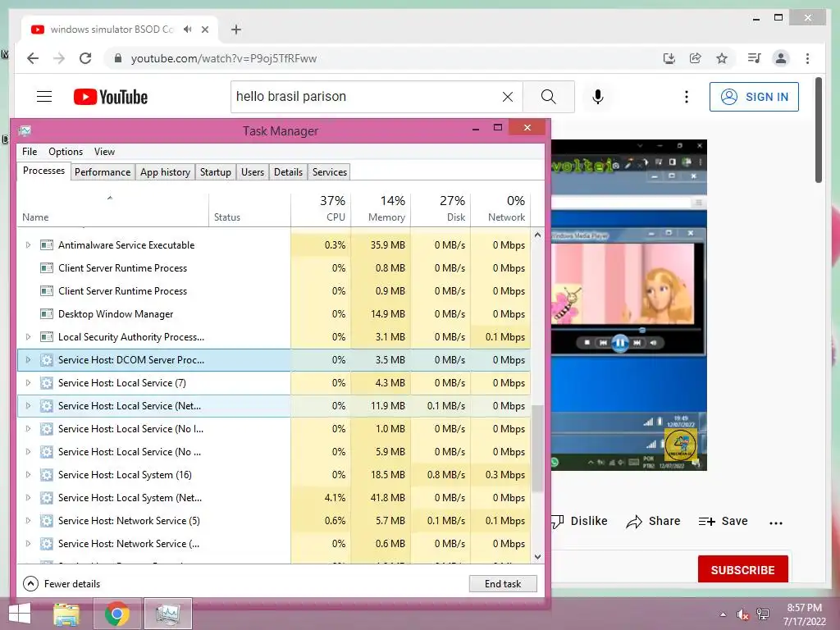Go back in Chrome
This screenshot has width=840, height=630.
tap(33, 58)
